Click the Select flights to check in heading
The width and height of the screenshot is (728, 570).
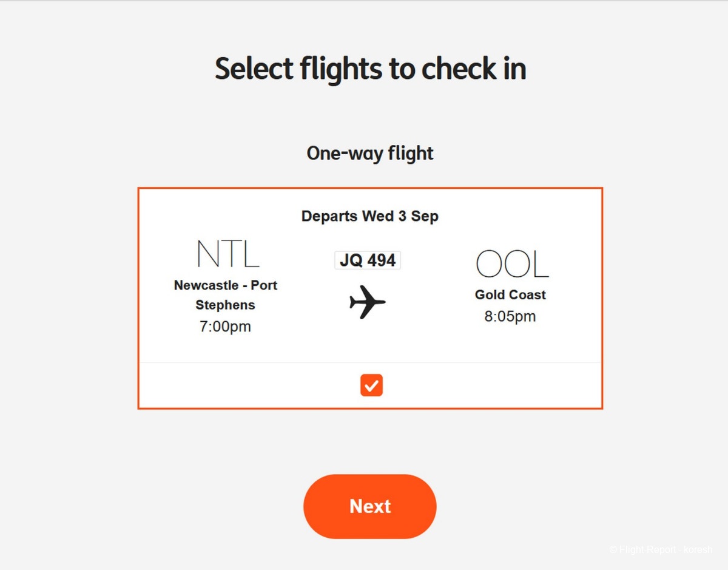(370, 69)
